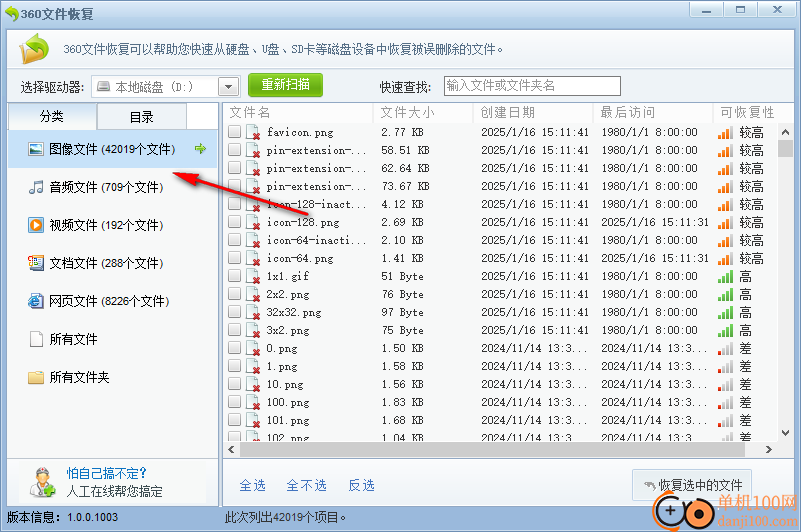Select the 所有文件夹 folder icon
The height and width of the screenshot is (532, 801).
point(36,377)
